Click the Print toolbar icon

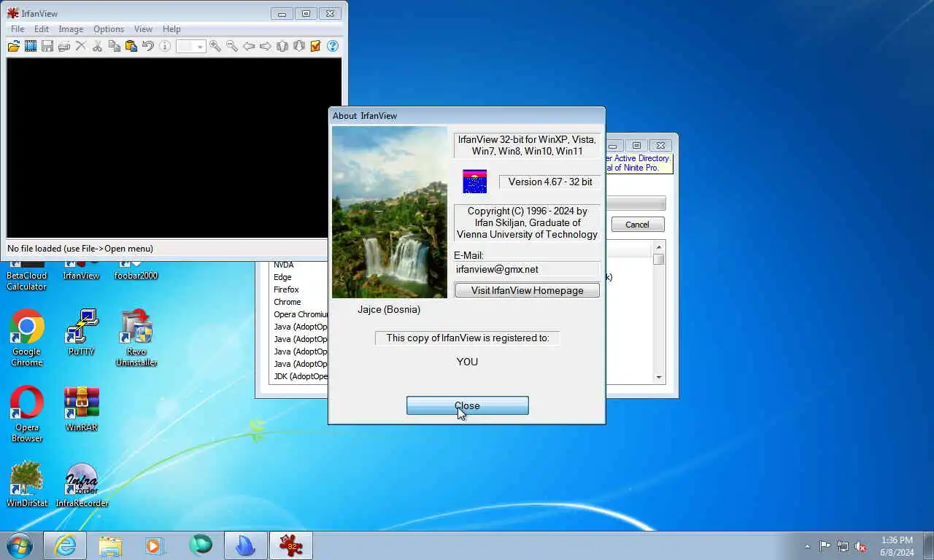[x=64, y=46]
